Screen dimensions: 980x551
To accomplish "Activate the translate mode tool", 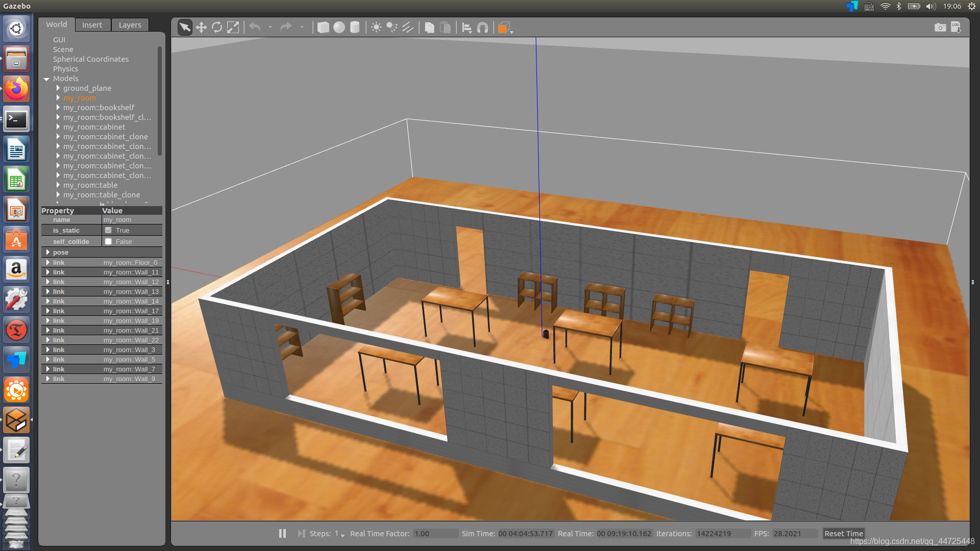I will point(201,27).
